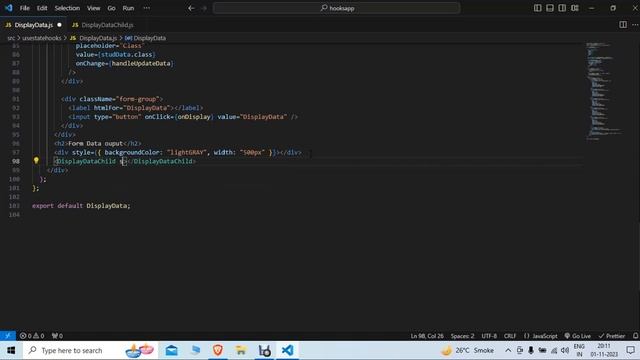Image resolution: width=640 pixels, height=360 pixels.
Task: Open the 26°C Smoke weather widget
Action: coord(468,350)
